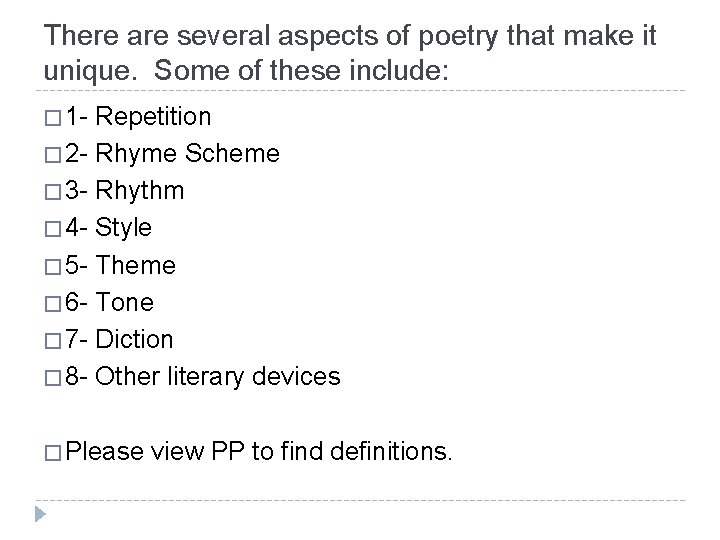Click the bullet marker beside '4- Style'
Screen dimensions: 720x540
(x=52, y=229)
